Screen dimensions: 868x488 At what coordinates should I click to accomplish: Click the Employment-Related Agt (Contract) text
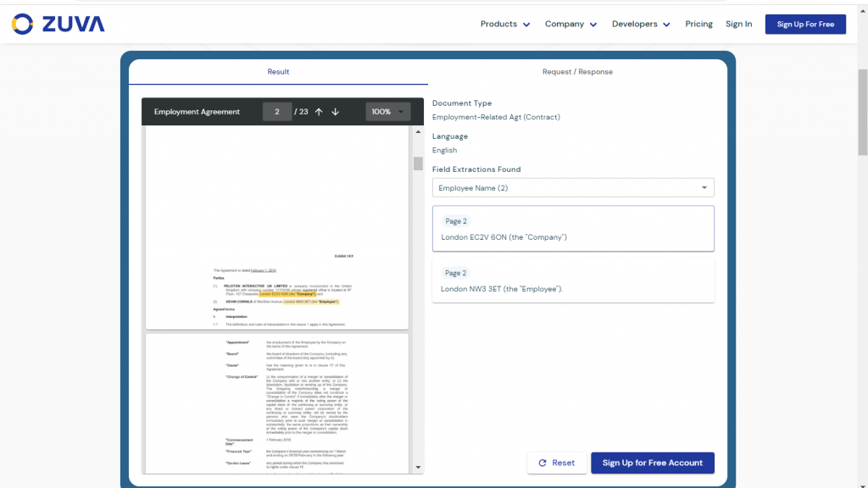(x=496, y=117)
